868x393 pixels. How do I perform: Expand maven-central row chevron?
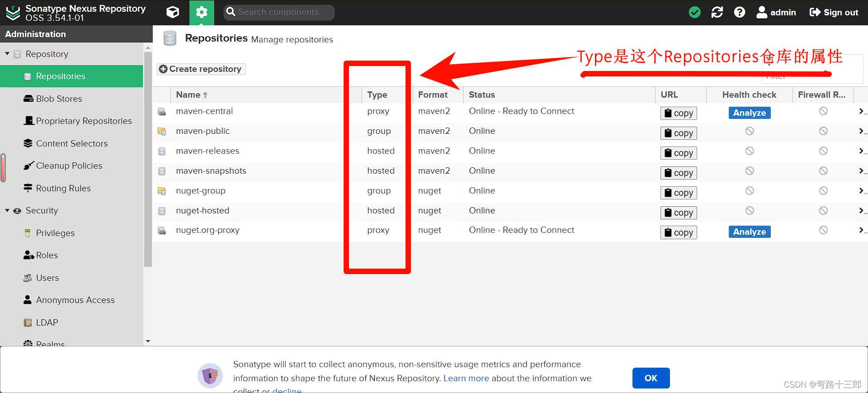pos(861,111)
